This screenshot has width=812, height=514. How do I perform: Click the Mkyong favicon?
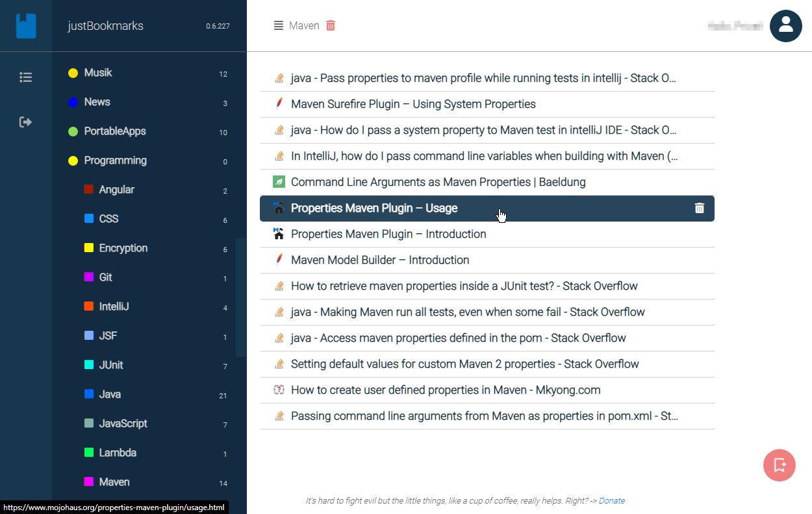tap(279, 390)
